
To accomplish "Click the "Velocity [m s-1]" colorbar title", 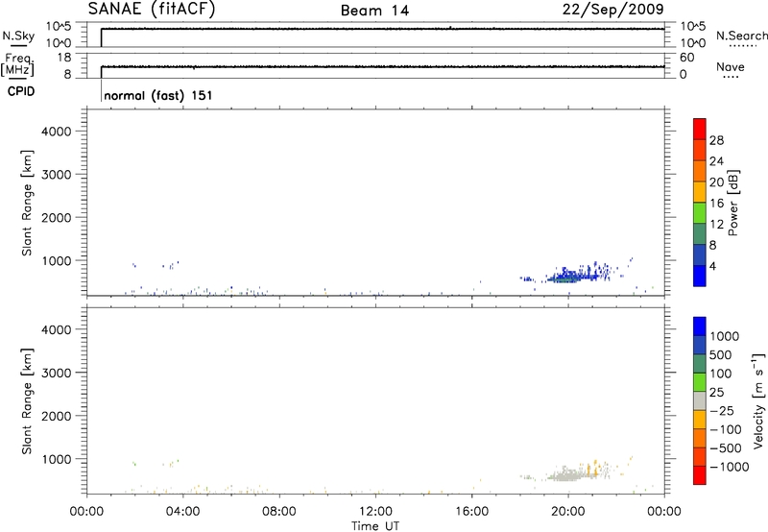I will pos(758,400).
